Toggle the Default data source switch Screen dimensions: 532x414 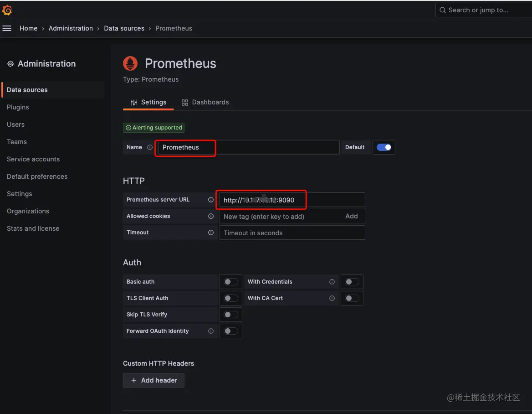384,147
